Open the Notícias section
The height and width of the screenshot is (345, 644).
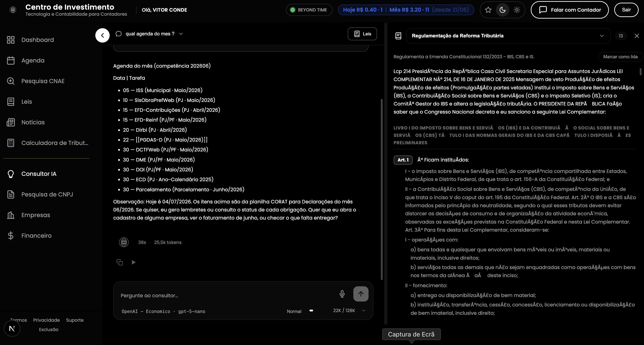tap(33, 122)
